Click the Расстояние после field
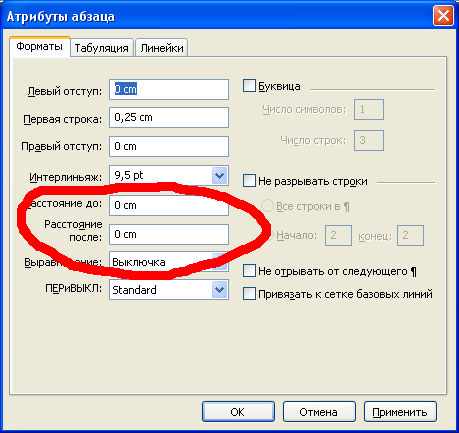This screenshot has height=433, width=459. [169, 234]
